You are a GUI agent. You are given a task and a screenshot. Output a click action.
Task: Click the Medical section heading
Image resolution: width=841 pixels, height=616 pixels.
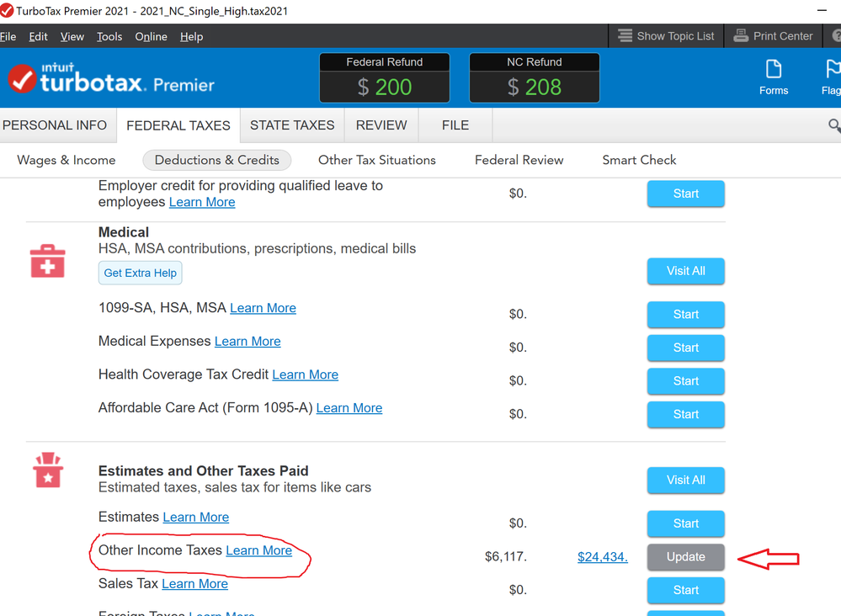[x=124, y=232]
